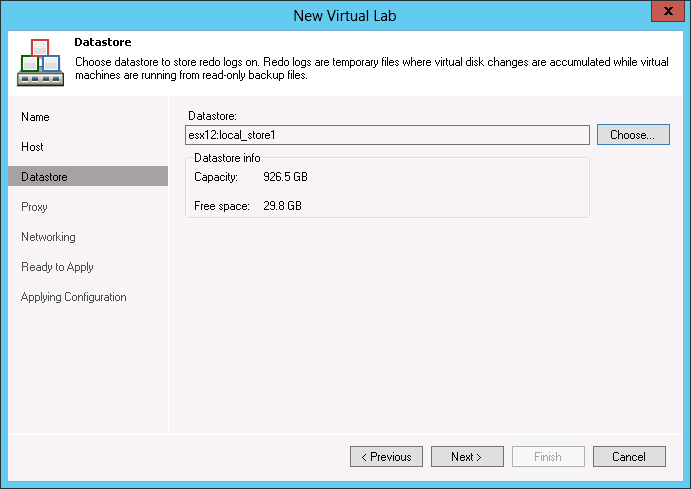691x489 pixels.
Task: Click the New Virtual Lab title bar
Action: [345, 15]
